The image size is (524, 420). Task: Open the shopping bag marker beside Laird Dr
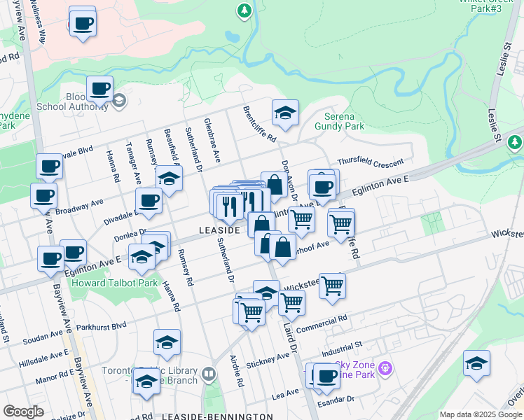(282, 248)
